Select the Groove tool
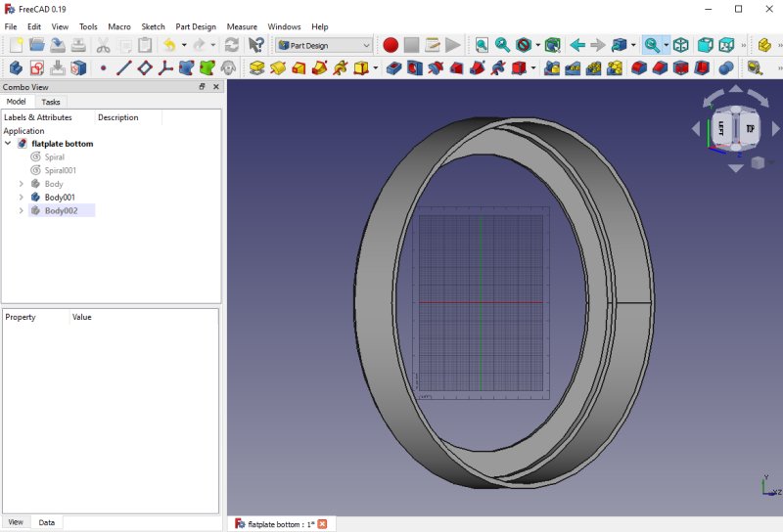The width and height of the screenshot is (783, 532). coord(436,67)
